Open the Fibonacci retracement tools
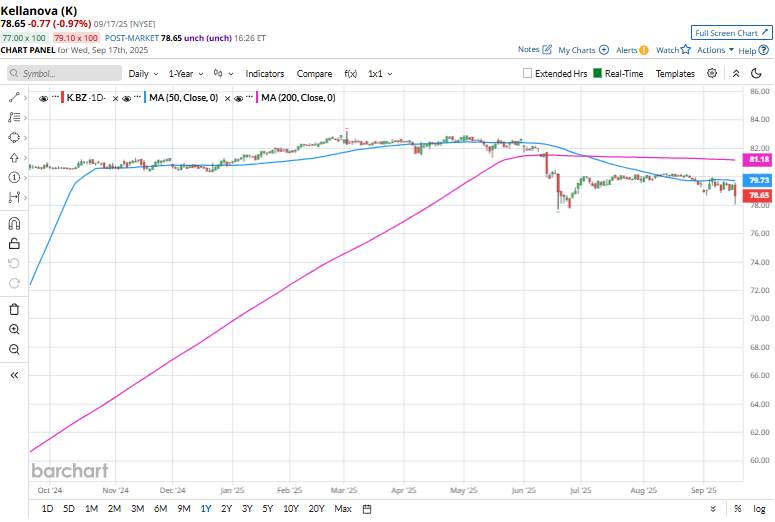The image size is (775, 522). point(14,118)
